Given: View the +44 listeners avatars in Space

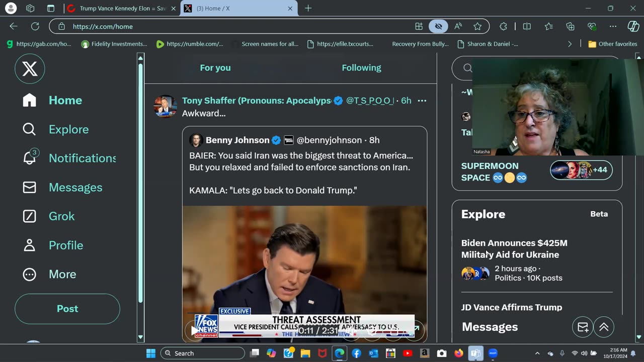Looking at the screenshot, I should click(581, 170).
